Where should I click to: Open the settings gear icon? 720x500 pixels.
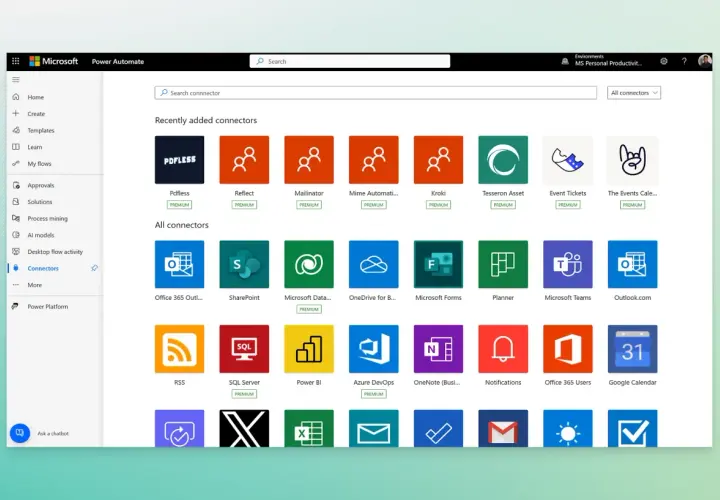[664, 61]
